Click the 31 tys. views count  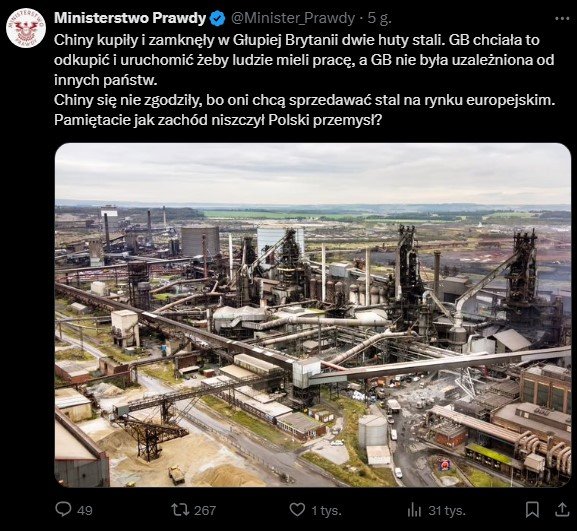coord(447,510)
